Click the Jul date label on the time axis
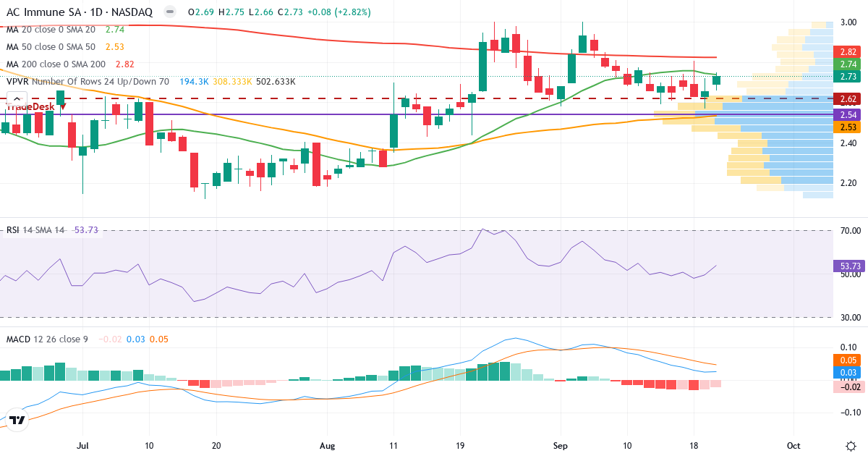The height and width of the screenshot is (456, 868). click(82, 444)
